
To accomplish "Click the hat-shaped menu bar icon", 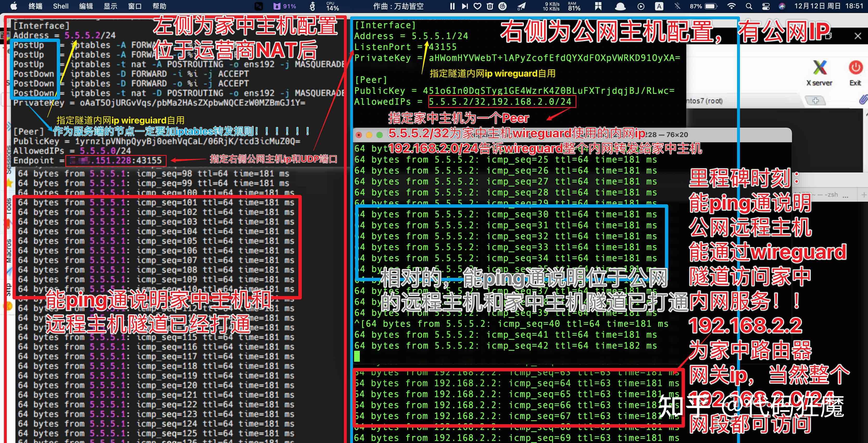I will (x=620, y=7).
